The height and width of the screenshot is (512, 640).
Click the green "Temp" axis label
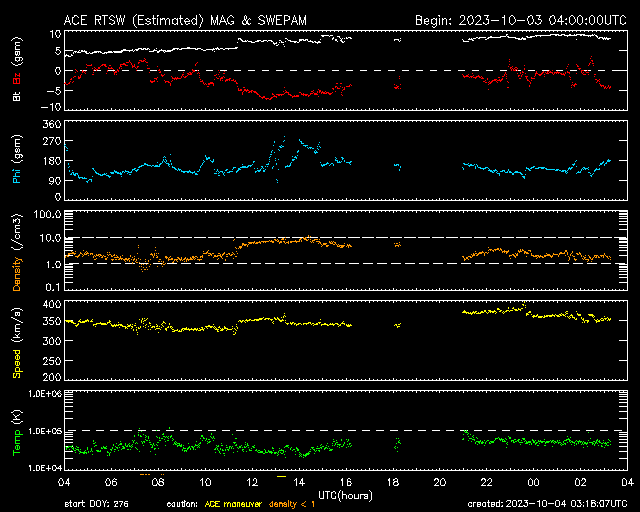point(17,443)
